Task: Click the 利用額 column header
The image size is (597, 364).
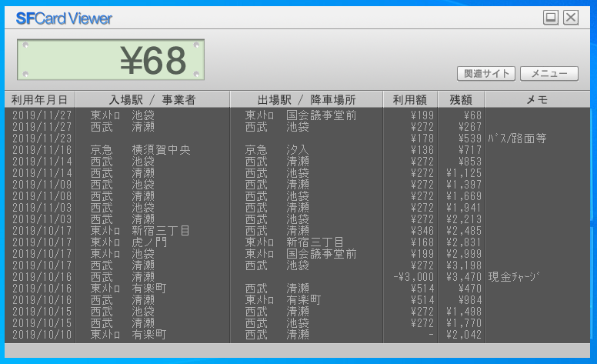Action: [411, 99]
